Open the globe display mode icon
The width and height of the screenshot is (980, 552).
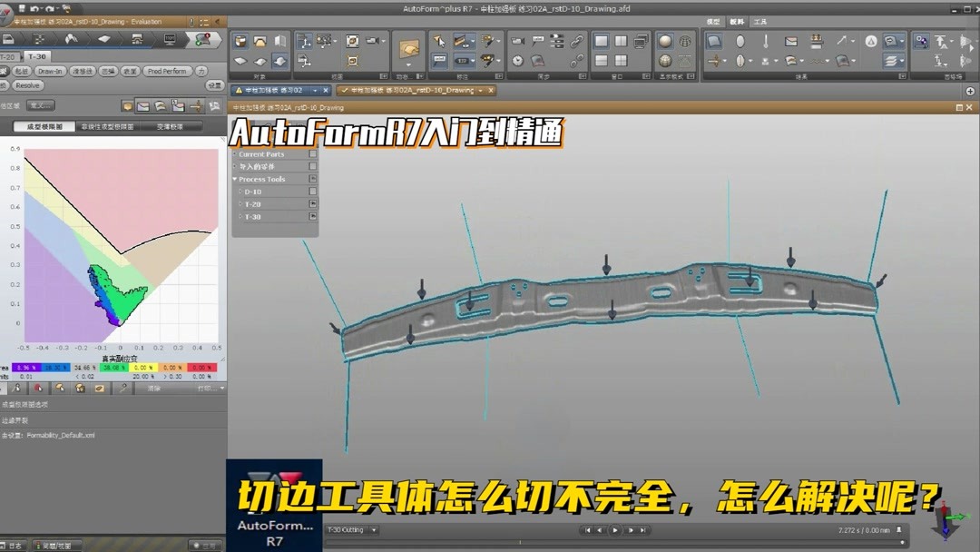[x=686, y=41]
